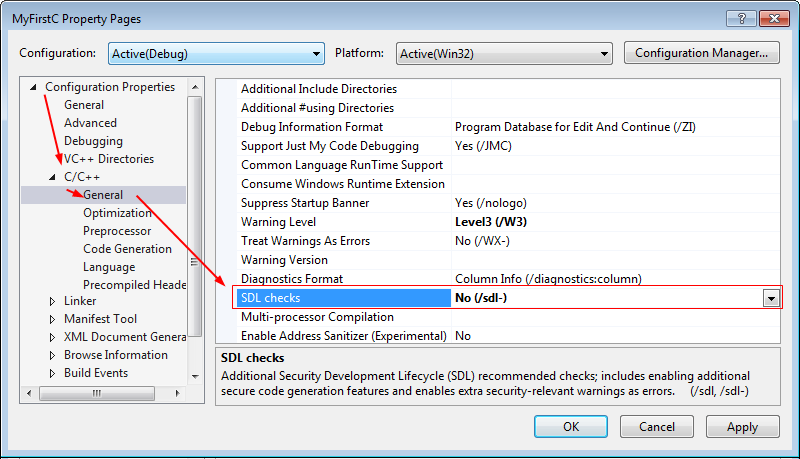The height and width of the screenshot is (459, 800).
Task: Select Optimization under C/C++
Action: coord(117,213)
